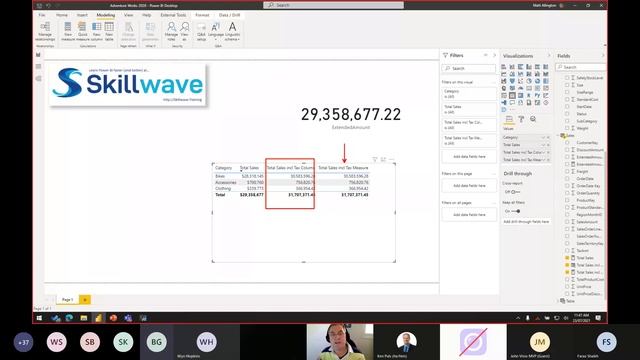Show or hide Filters pane eye icon
640x360 pixels.
click(486, 55)
